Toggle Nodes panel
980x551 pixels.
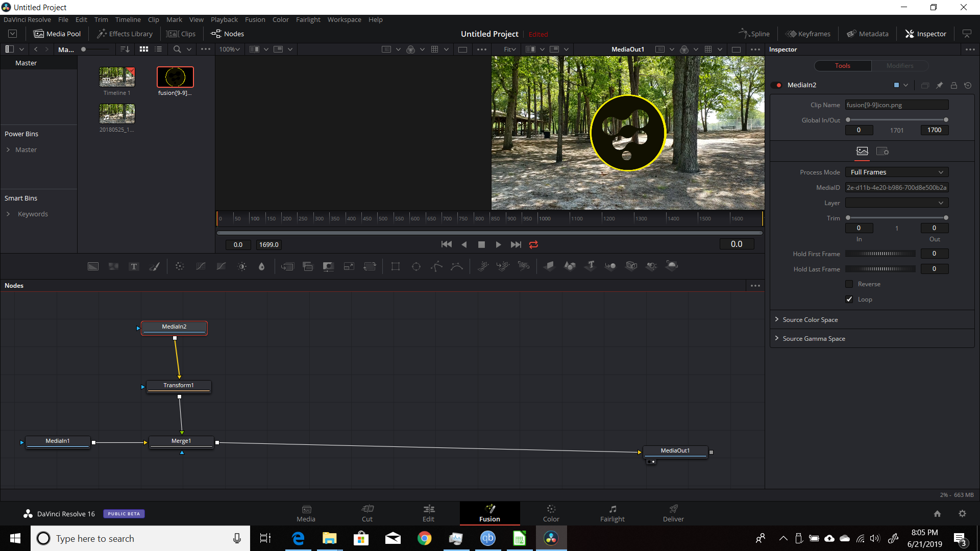(x=228, y=34)
